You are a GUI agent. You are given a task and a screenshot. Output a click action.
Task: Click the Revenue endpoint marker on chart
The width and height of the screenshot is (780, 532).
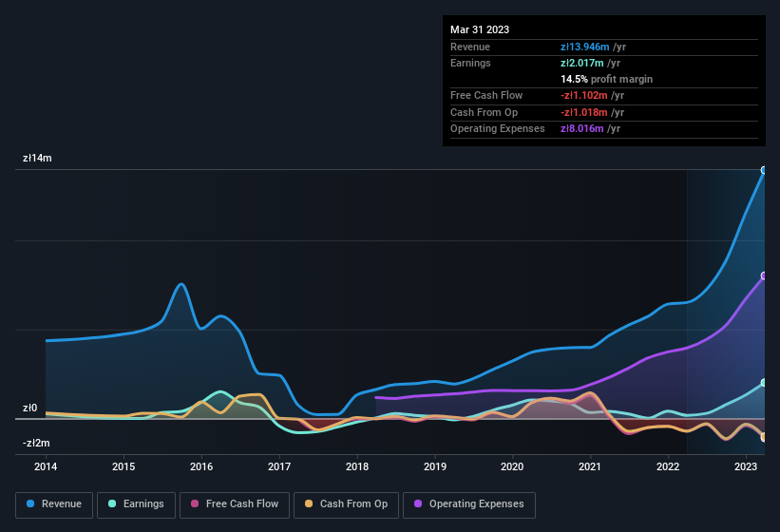point(763,170)
